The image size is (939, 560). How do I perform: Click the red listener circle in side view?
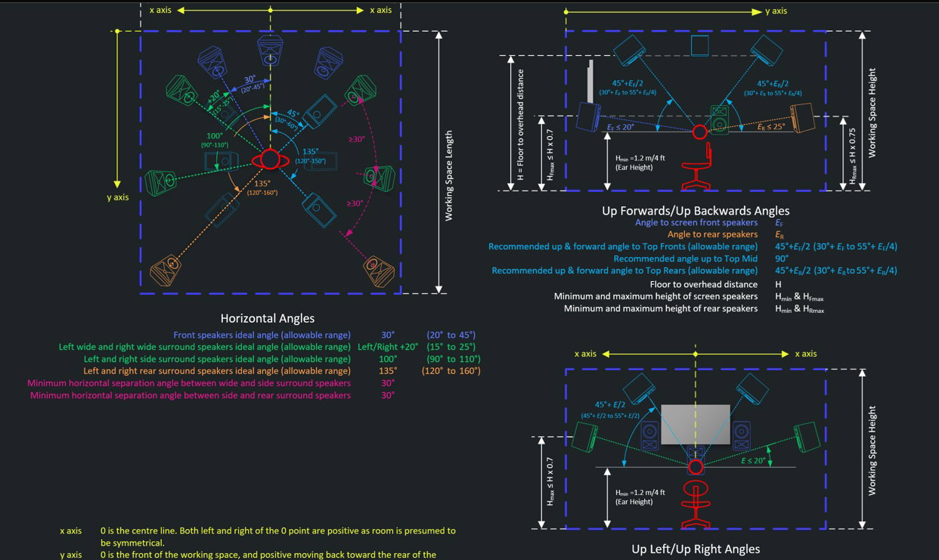click(x=700, y=133)
